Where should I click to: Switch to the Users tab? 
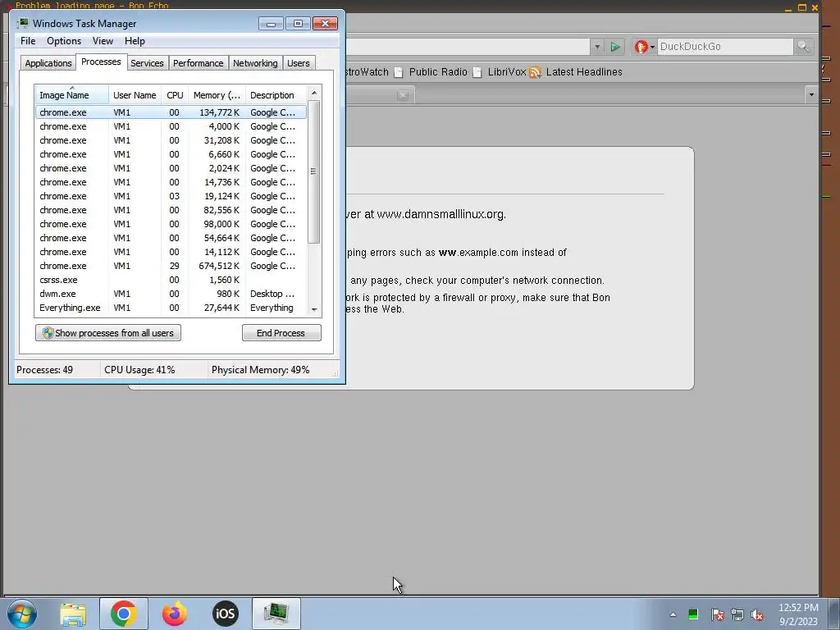[298, 63]
